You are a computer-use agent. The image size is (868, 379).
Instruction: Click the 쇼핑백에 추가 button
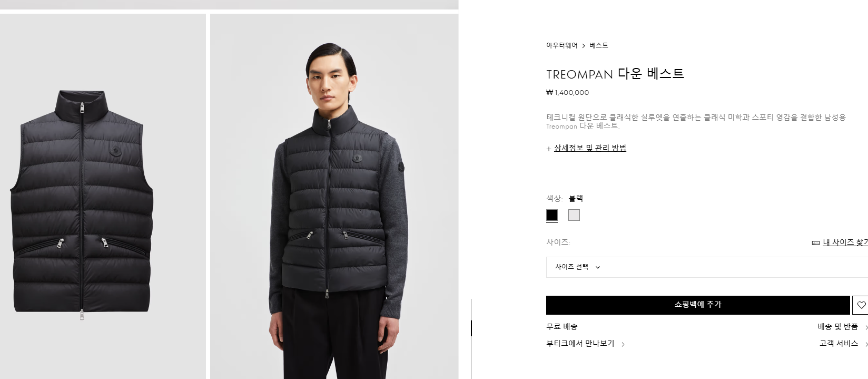pos(698,305)
